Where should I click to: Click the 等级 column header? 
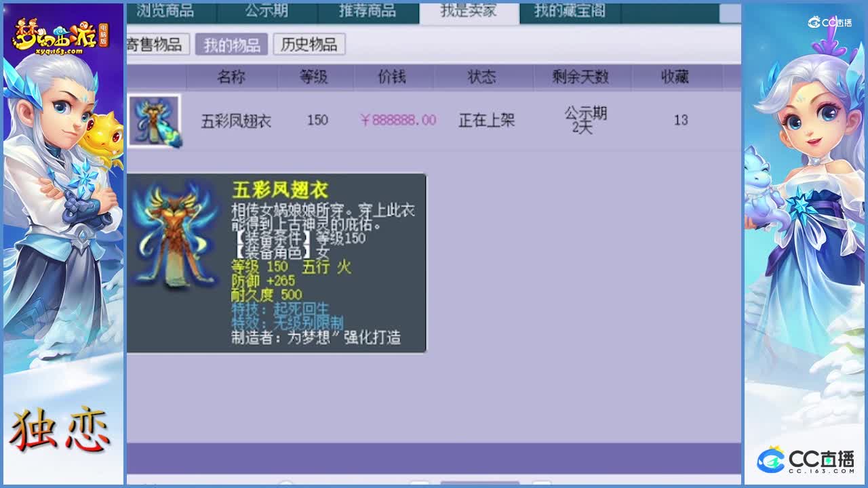click(x=314, y=77)
